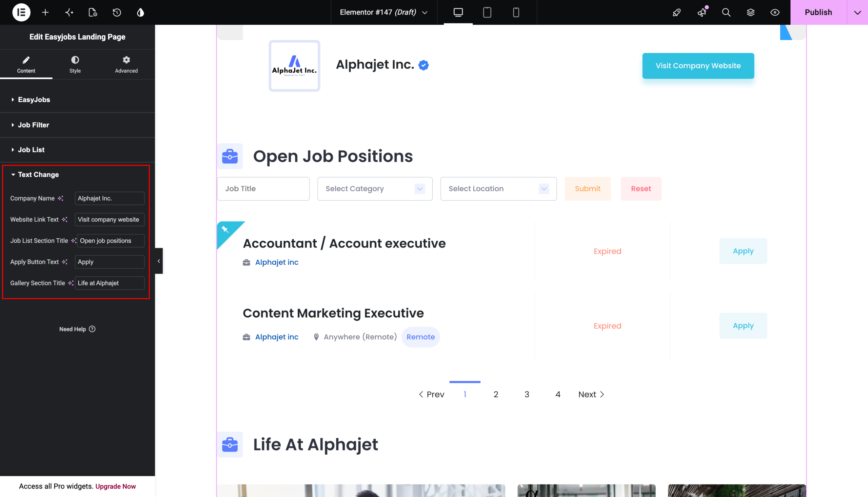The image size is (868, 497).
Task: Open the Content Marketing Executive job title
Action: [333, 313]
